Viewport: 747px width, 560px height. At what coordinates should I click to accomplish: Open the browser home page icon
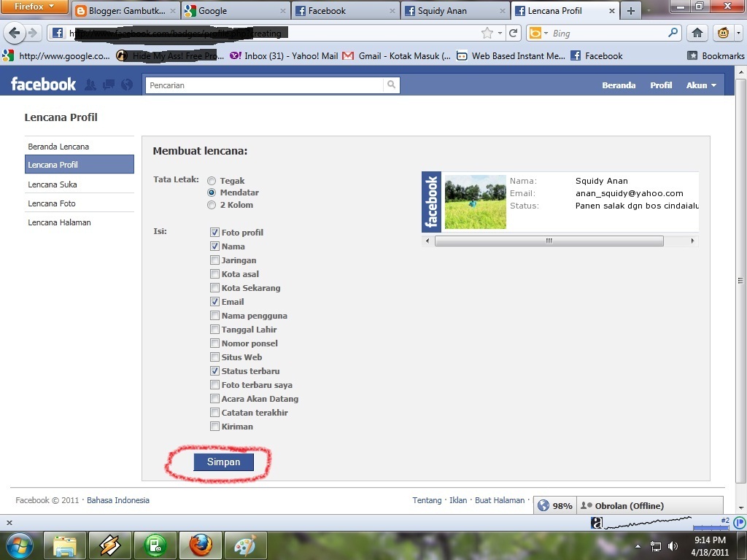pos(697,33)
